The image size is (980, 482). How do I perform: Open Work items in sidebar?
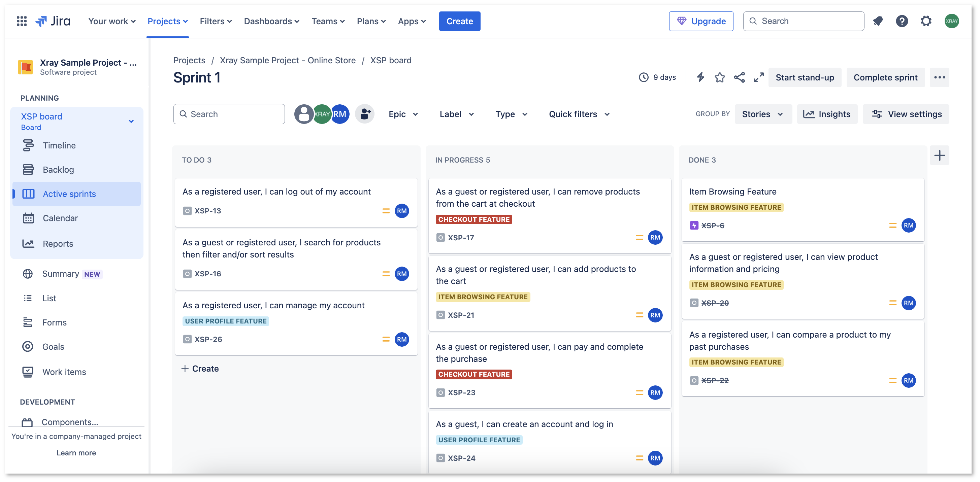coord(76,372)
